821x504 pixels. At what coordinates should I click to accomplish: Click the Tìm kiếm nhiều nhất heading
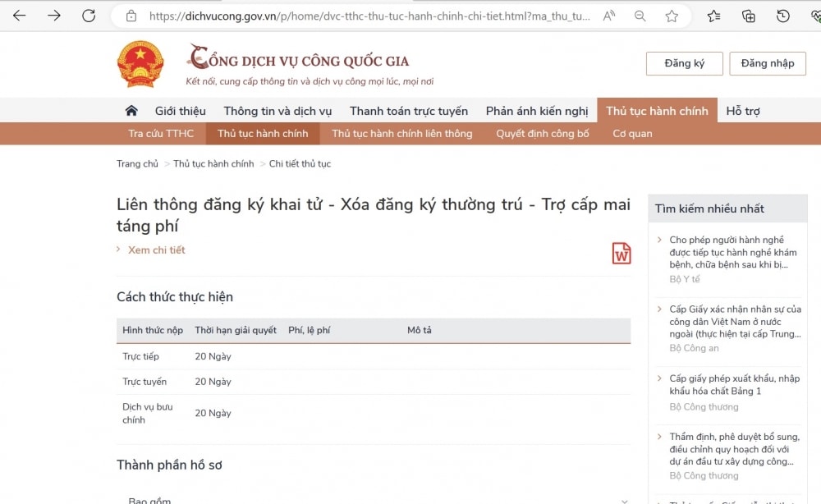(x=709, y=208)
